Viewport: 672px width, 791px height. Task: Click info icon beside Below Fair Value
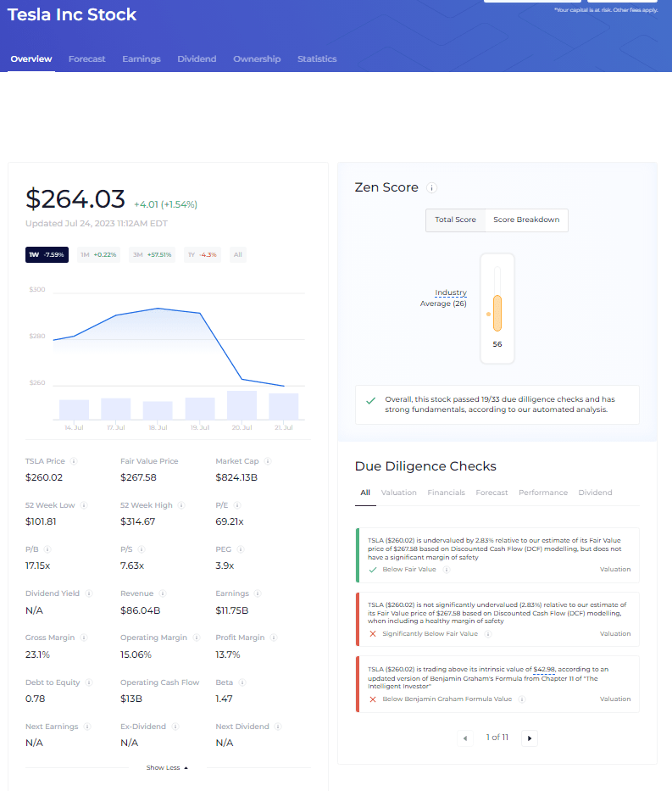tap(446, 570)
